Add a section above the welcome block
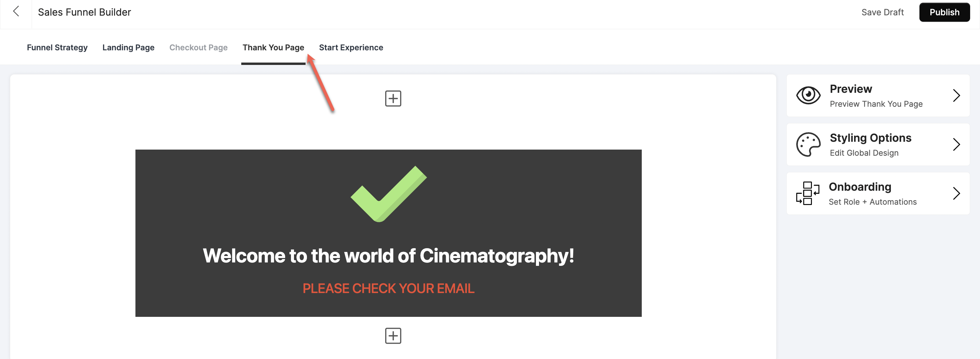This screenshot has width=980, height=359. (393, 98)
